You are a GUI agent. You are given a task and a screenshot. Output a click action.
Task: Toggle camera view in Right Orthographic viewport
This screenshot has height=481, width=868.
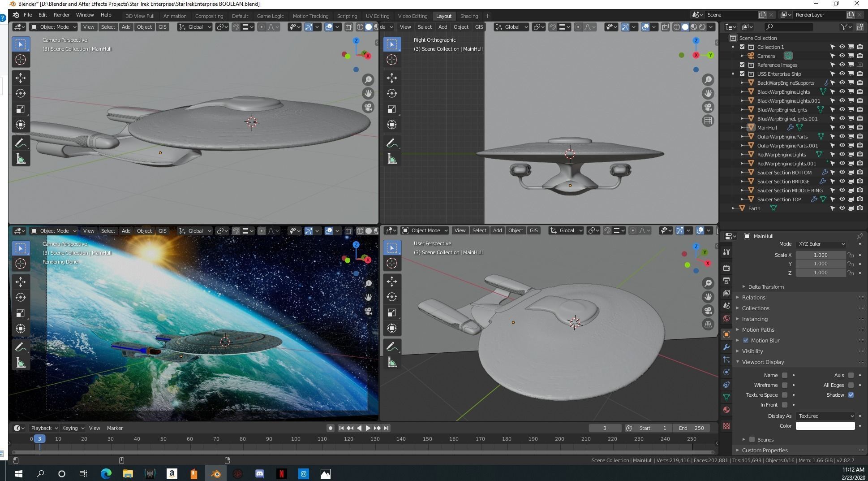point(708,107)
